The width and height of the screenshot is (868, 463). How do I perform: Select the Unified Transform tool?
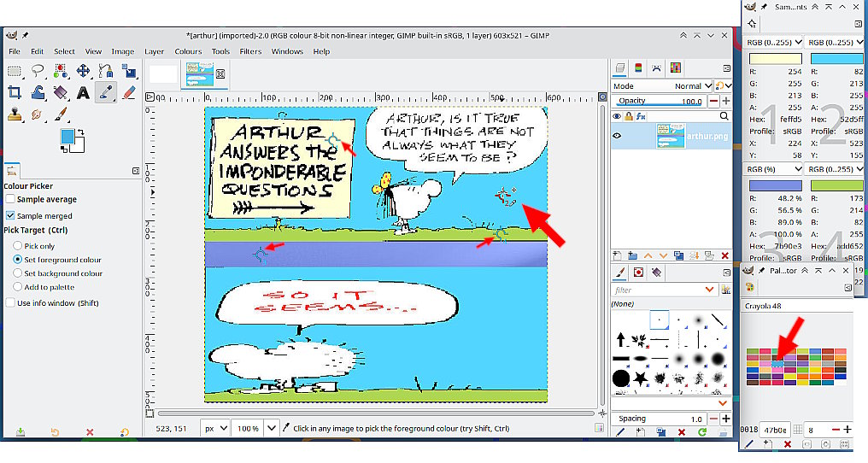(x=129, y=71)
